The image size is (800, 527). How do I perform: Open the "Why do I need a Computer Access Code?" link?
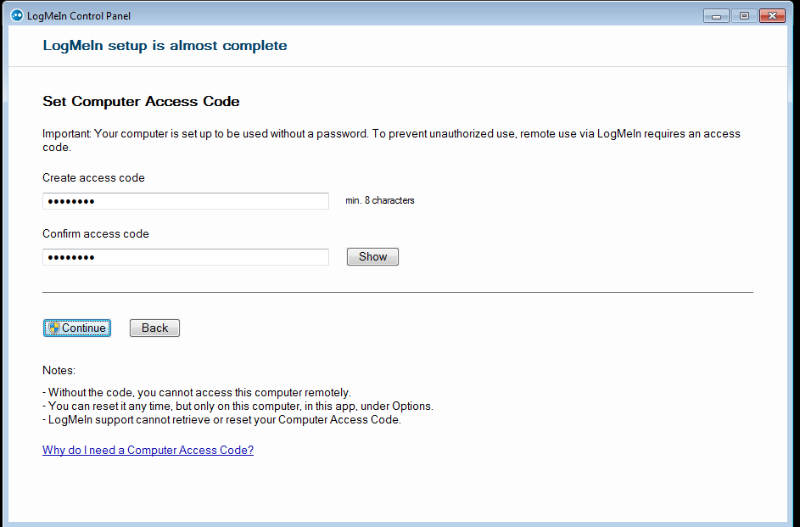click(148, 450)
